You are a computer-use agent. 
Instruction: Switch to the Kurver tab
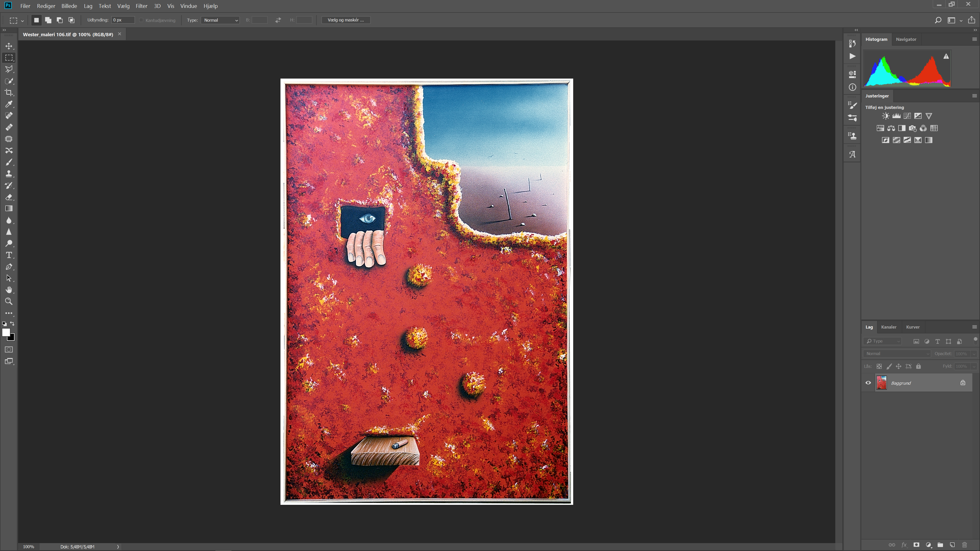coord(913,327)
